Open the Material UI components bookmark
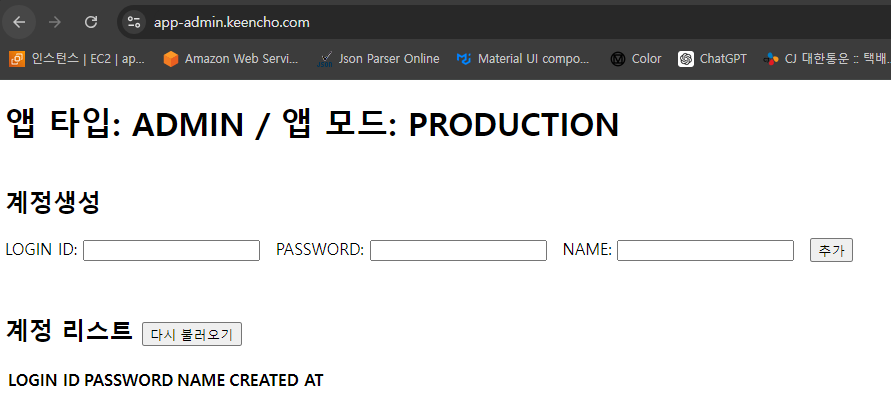The width and height of the screenshot is (891, 415). click(x=523, y=59)
